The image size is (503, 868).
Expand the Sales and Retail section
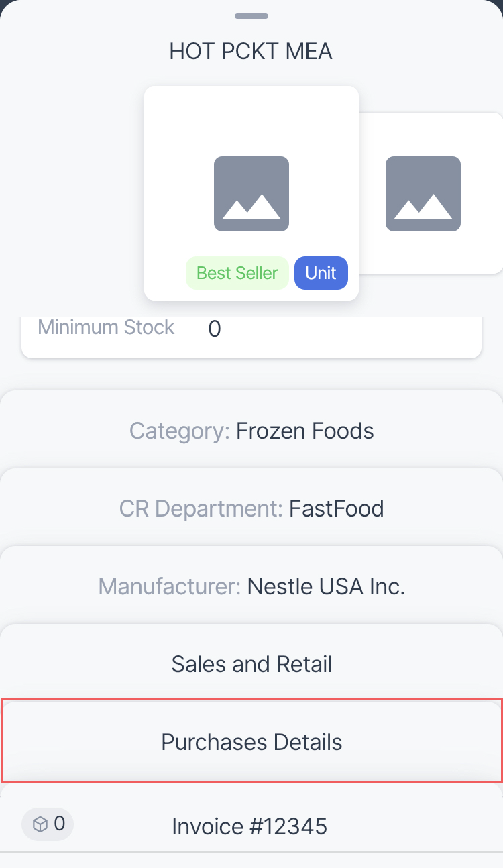point(251,664)
